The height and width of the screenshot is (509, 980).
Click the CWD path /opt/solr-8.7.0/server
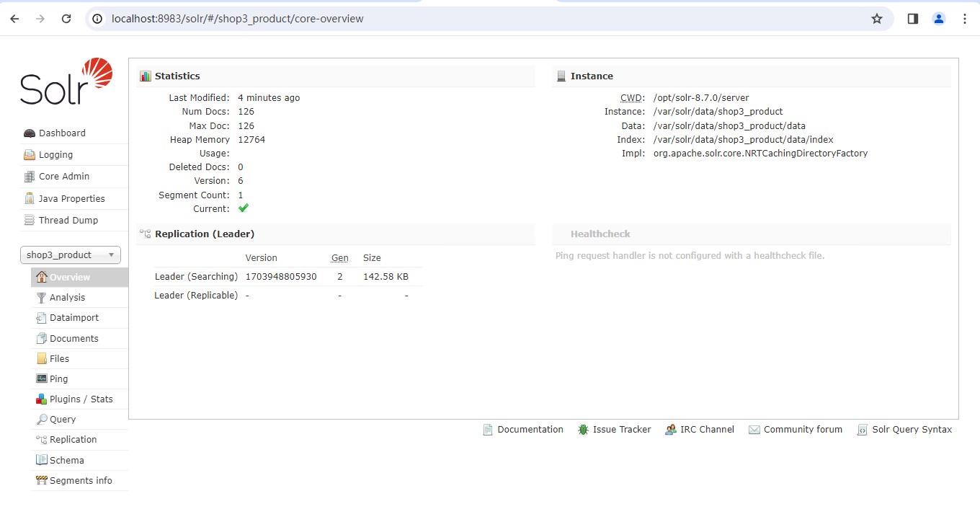pyautogui.click(x=701, y=98)
